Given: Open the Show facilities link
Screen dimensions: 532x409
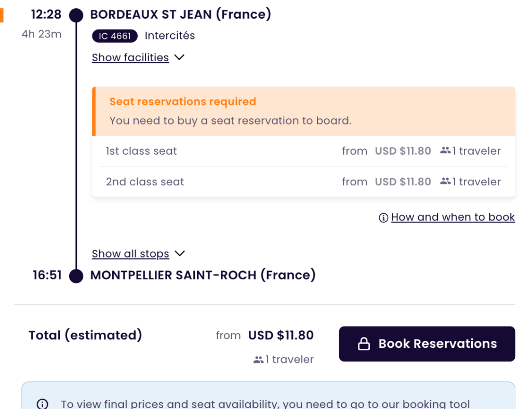Looking at the screenshot, I should [130, 58].
